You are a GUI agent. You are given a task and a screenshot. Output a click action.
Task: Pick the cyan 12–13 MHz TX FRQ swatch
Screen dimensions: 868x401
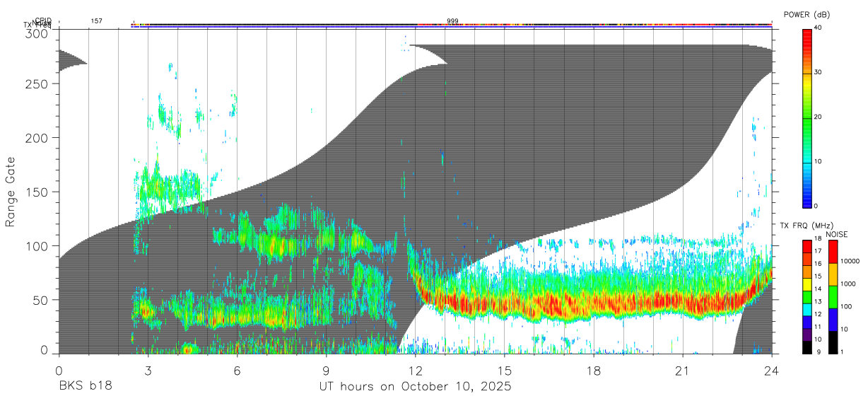807,309
